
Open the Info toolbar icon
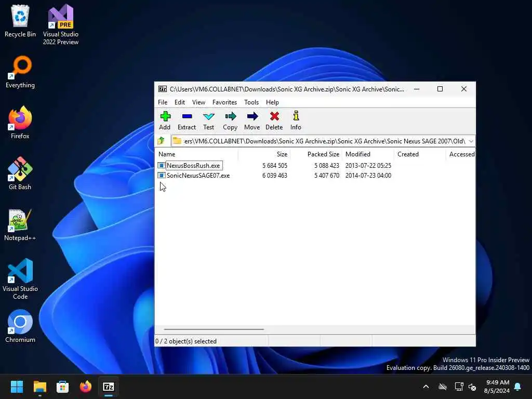pyautogui.click(x=296, y=116)
